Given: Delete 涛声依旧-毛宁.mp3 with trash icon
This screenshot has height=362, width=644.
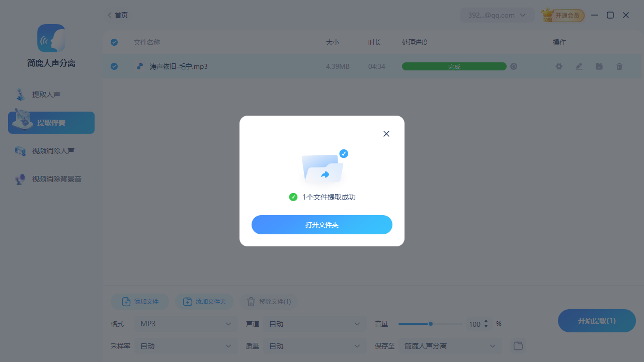Looking at the screenshot, I should pyautogui.click(x=619, y=66).
